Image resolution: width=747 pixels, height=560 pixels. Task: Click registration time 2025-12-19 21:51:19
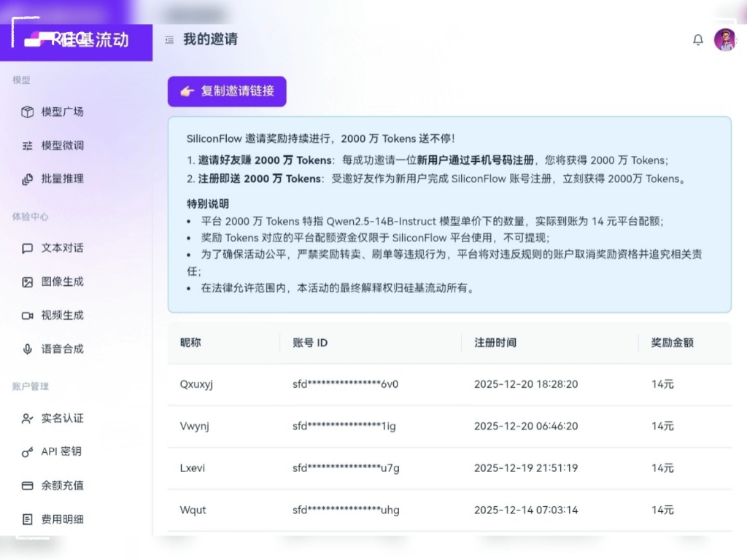(526, 468)
